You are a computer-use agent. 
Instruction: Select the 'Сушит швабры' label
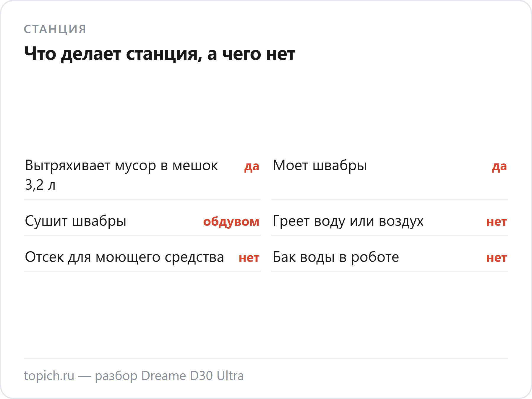coord(76,221)
